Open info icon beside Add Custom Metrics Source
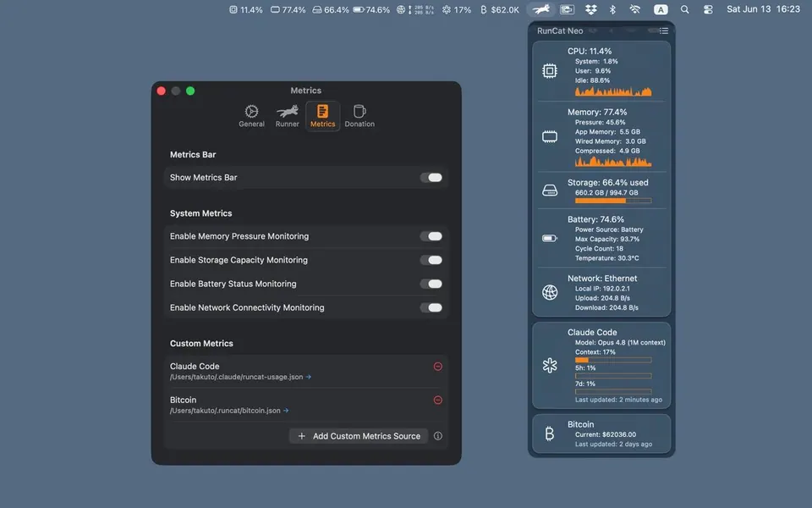812x508 pixels. pyautogui.click(x=437, y=436)
